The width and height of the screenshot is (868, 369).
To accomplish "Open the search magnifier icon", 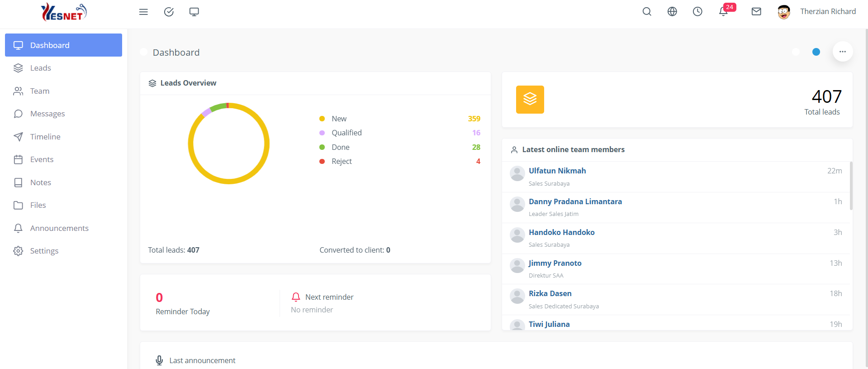I will (647, 12).
